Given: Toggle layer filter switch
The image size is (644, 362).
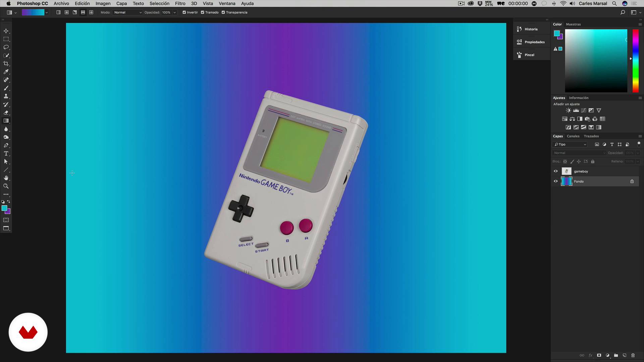Looking at the screenshot, I should click(639, 144).
